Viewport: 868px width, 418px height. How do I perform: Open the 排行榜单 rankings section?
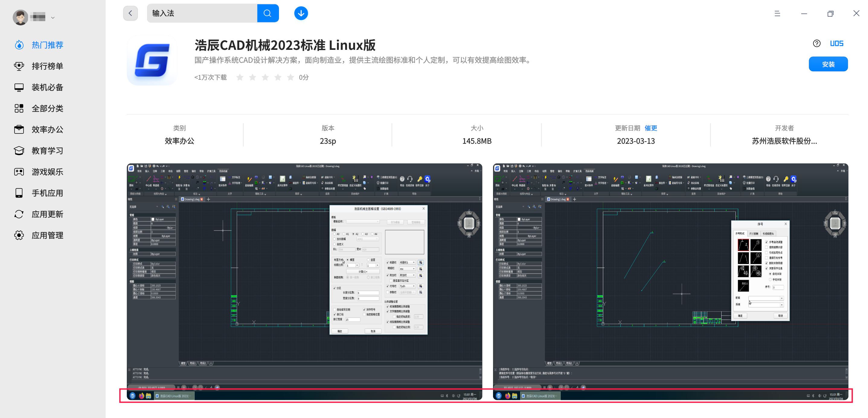[47, 66]
